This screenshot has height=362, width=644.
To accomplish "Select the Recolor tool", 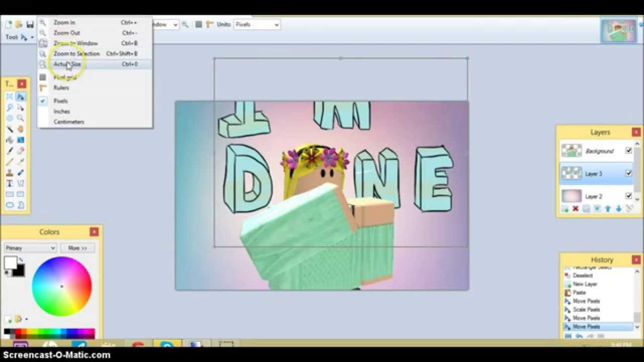I will (x=21, y=172).
